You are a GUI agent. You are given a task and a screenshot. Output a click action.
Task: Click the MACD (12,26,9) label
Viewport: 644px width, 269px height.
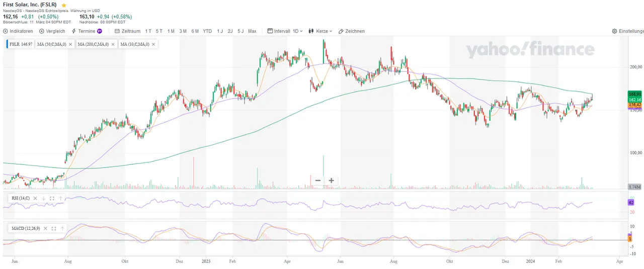[25, 228]
